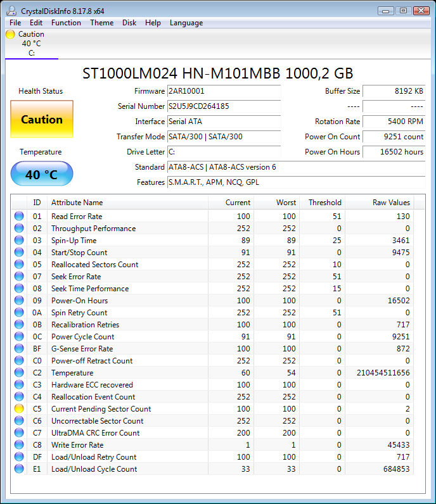Click the raw value 45433
This screenshot has height=504, width=436.
tap(399, 445)
